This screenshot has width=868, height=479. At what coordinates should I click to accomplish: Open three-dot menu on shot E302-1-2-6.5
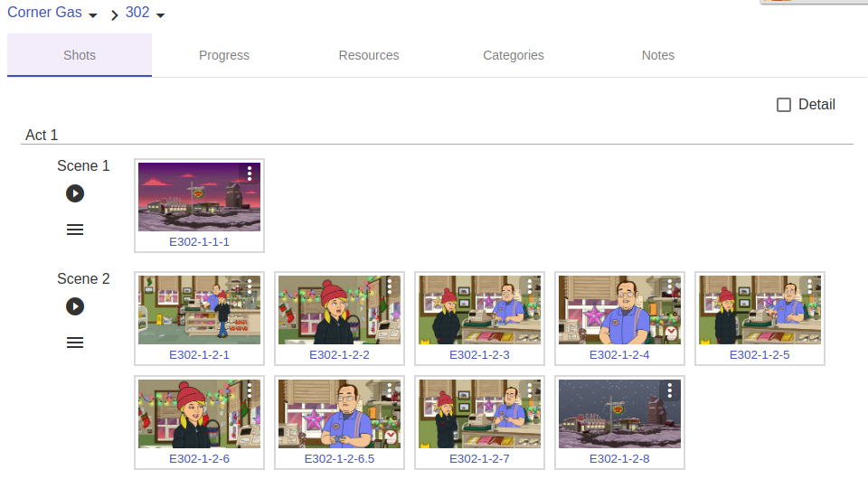[x=390, y=390]
